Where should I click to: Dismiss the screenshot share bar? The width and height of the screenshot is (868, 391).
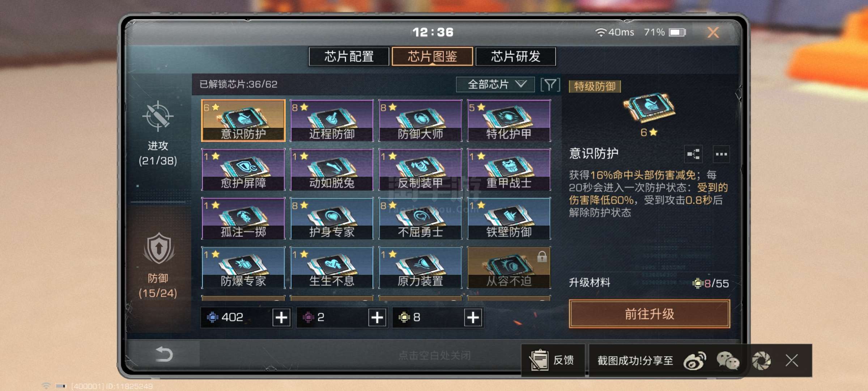pos(792,361)
